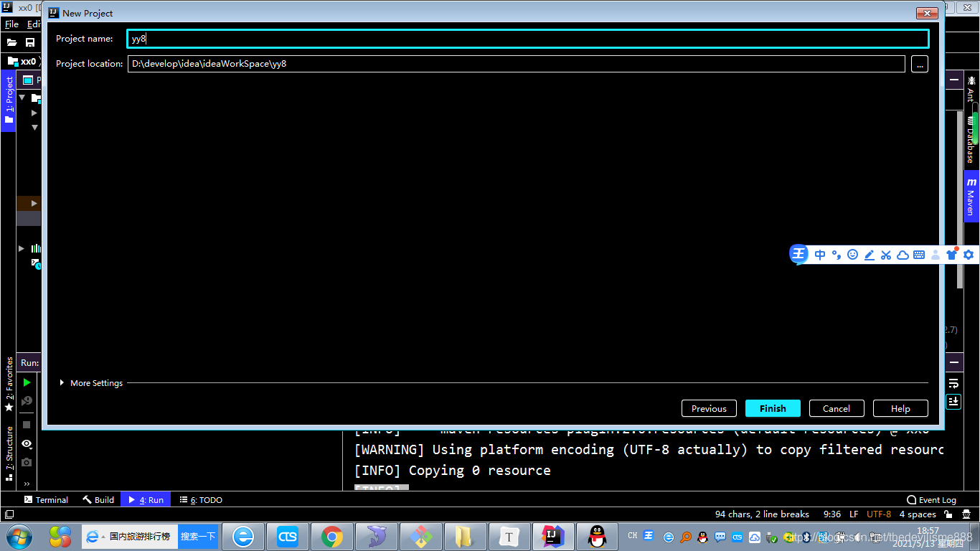Open the Maven side panel
The width and height of the screenshot is (980, 551).
tap(971, 196)
